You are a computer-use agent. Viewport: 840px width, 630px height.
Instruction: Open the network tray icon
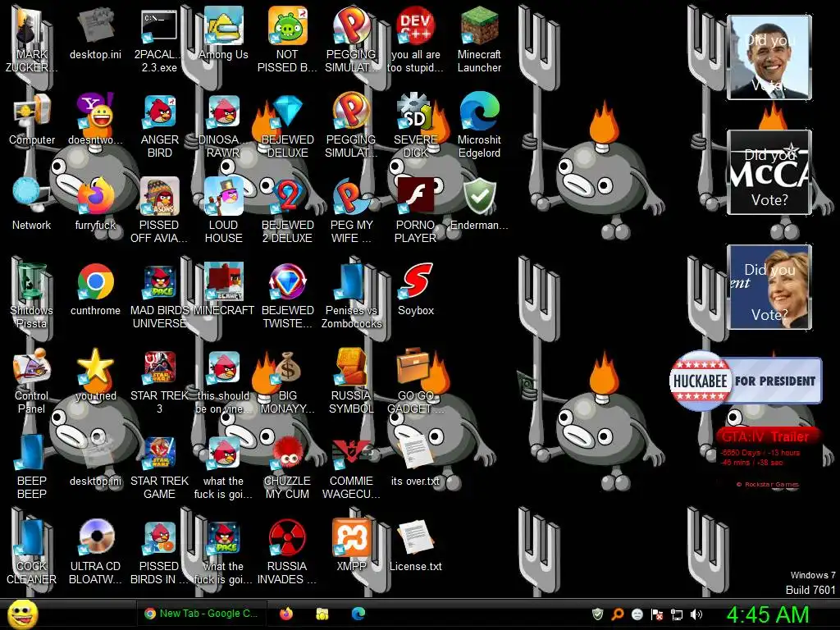pos(677,614)
